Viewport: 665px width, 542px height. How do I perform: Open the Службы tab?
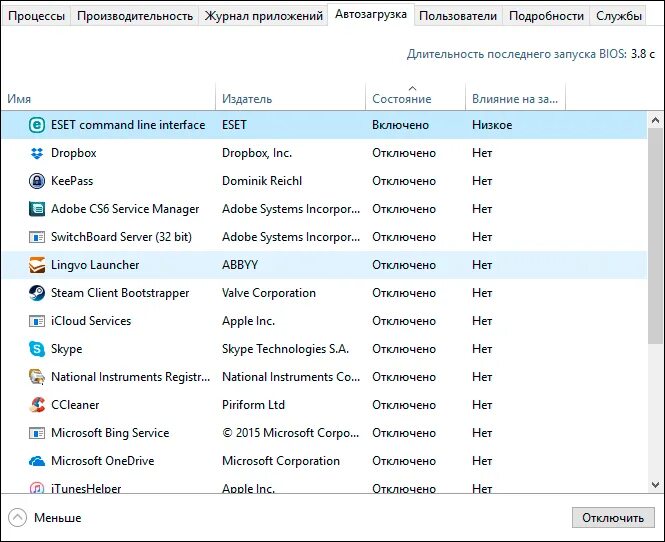pos(619,16)
